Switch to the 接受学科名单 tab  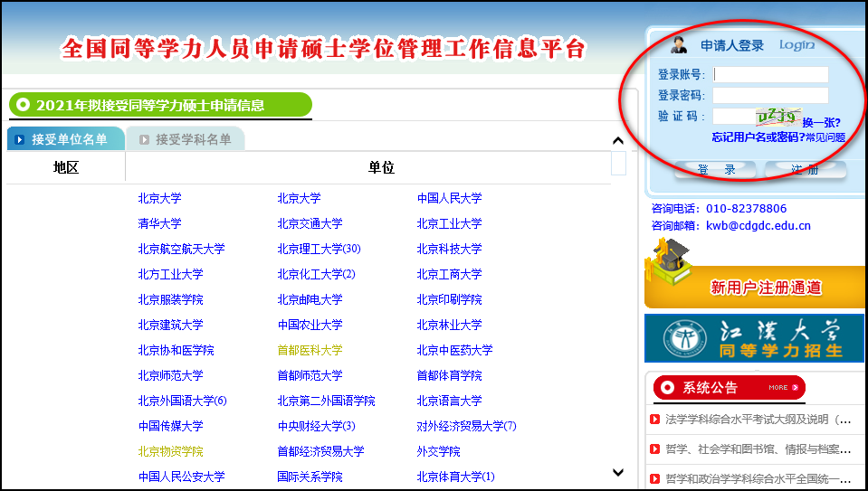click(186, 138)
